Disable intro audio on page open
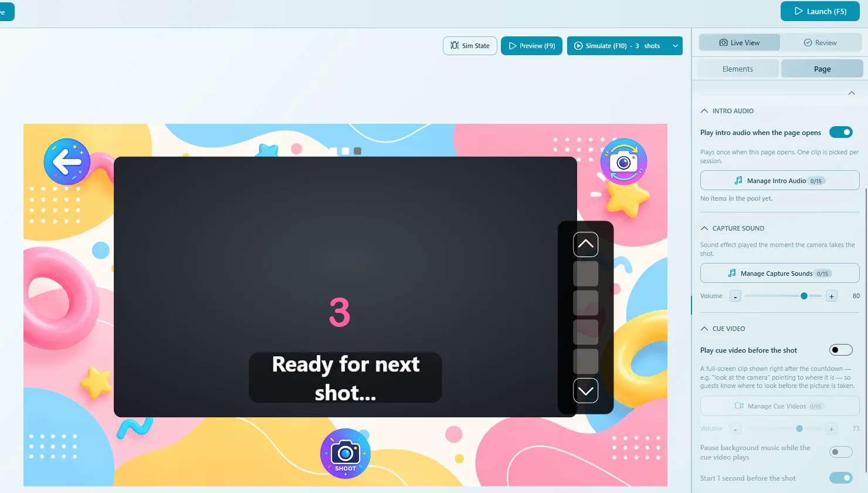Image resolution: width=868 pixels, height=493 pixels. pyautogui.click(x=841, y=132)
